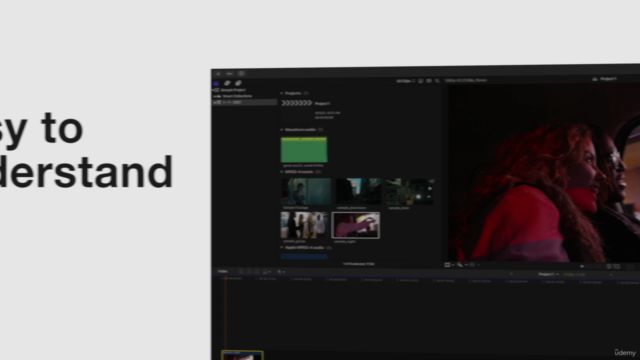This screenshot has height=360, width=640.
Task: Open viewer transform tool dropdown
Action: click(449, 265)
